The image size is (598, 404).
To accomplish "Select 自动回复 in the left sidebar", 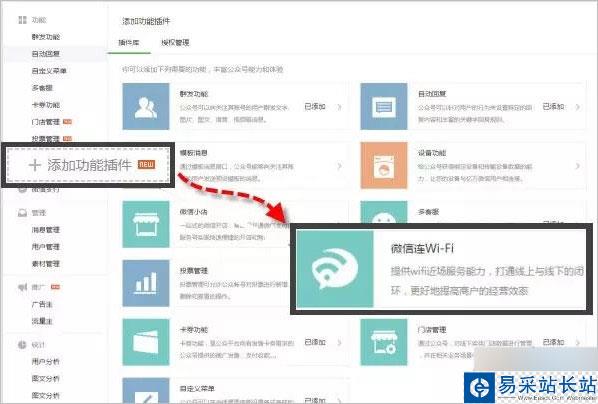I will coord(46,54).
